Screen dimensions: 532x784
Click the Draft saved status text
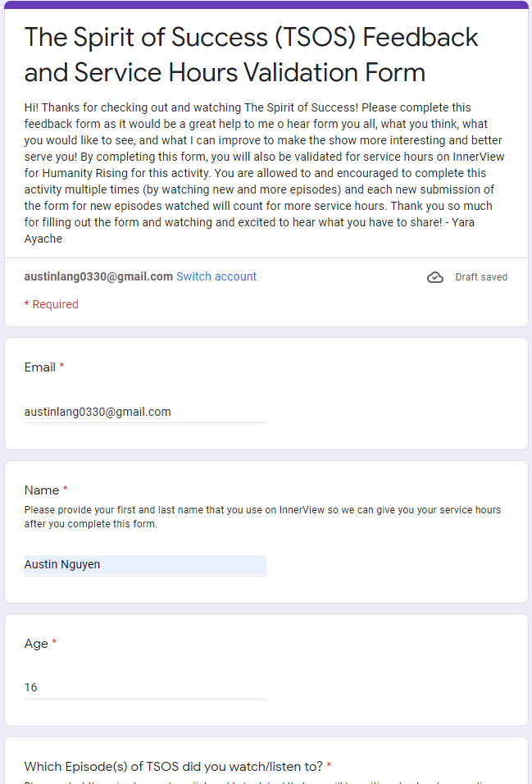[481, 277]
